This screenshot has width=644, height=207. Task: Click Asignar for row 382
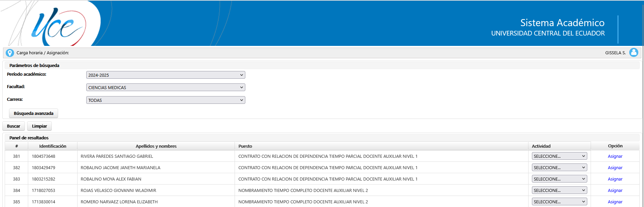click(615, 167)
